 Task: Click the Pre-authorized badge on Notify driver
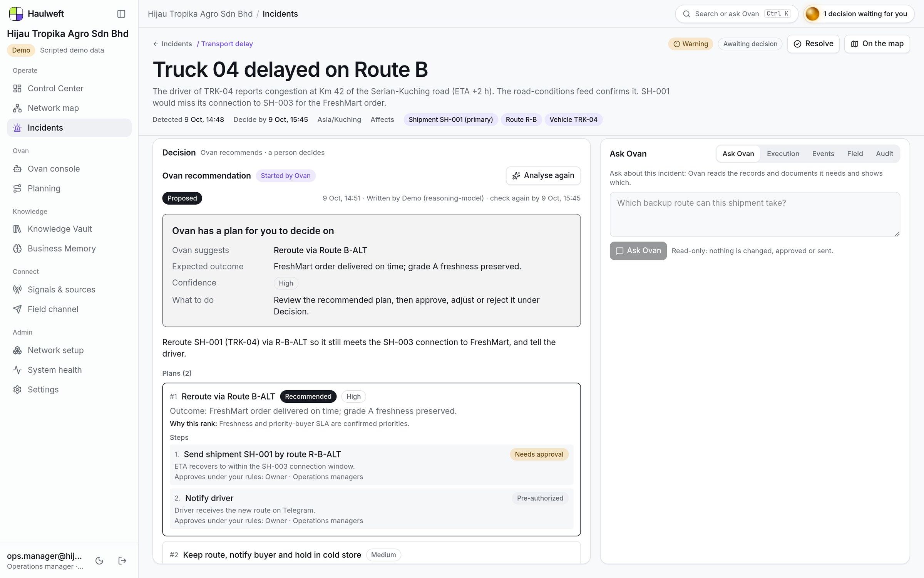(x=540, y=498)
